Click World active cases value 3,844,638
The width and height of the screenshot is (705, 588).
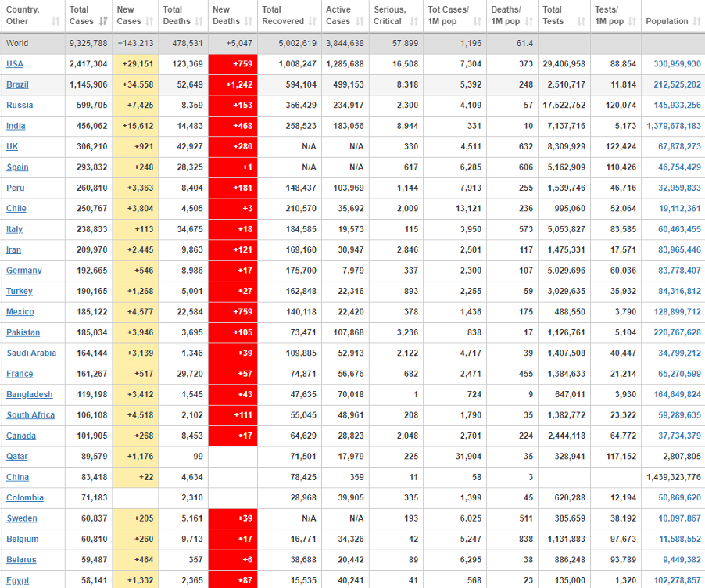click(345, 44)
